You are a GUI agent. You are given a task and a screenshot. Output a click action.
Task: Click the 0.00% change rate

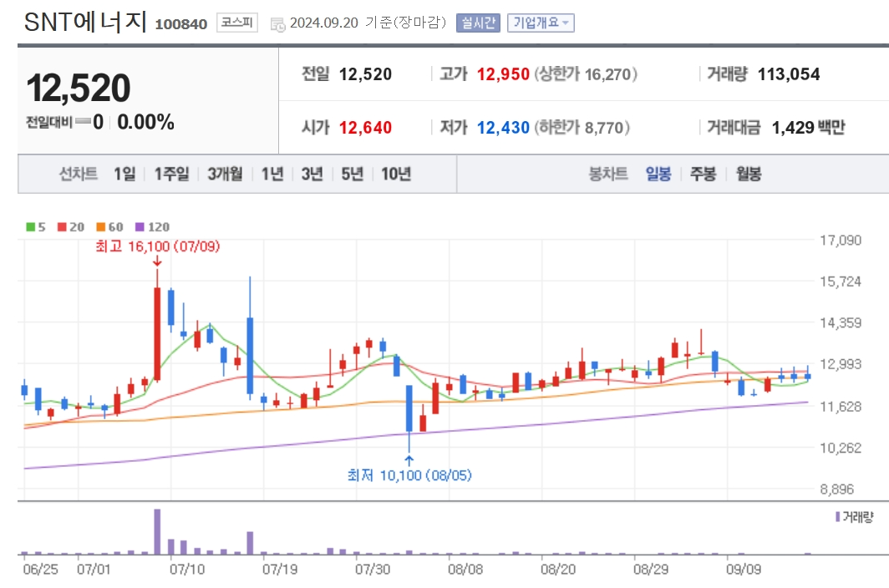click(x=145, y=122)
